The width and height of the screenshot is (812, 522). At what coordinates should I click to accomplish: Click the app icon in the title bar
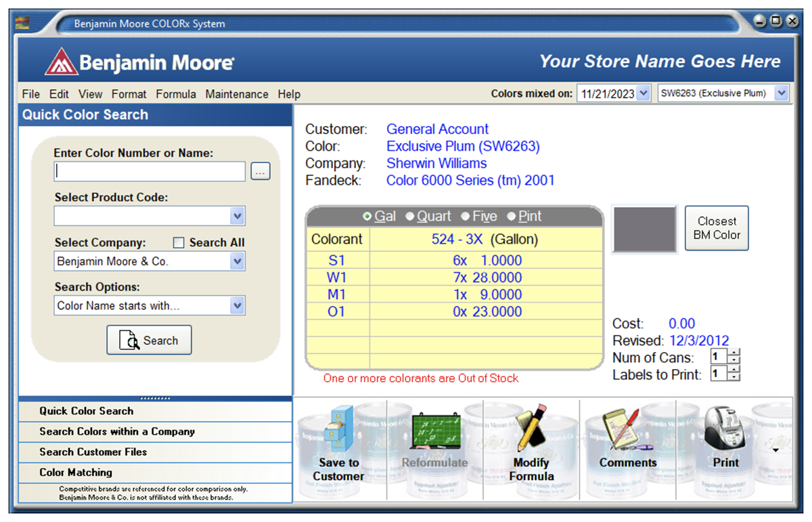[x=23, y=23]
